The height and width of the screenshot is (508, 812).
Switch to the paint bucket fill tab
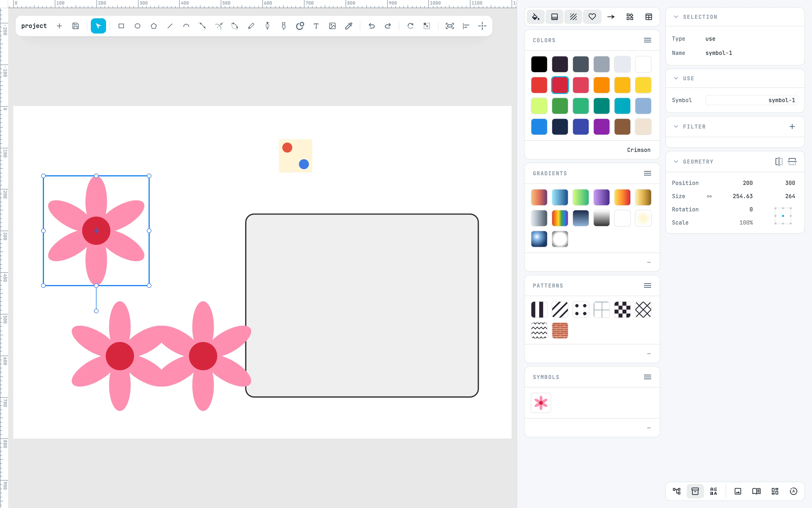tap(536, 17)
